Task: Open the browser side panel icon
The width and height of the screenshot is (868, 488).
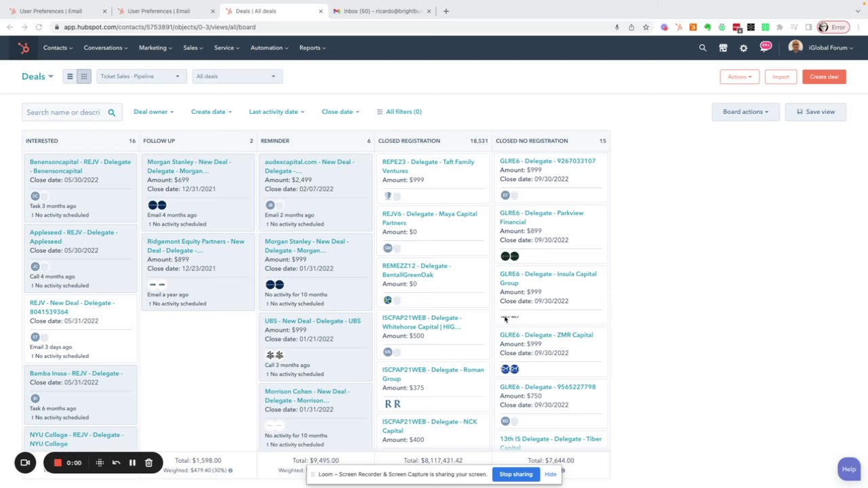Action: [808, 27]
